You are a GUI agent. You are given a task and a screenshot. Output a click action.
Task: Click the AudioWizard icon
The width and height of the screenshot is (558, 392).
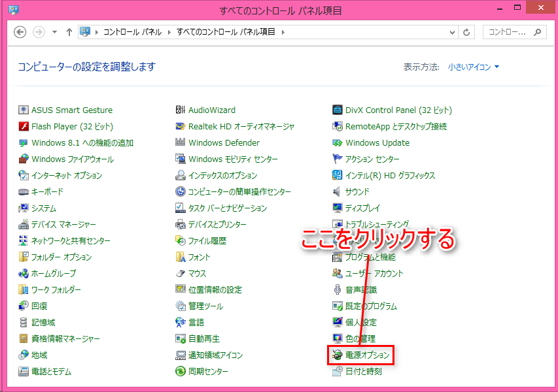181,110
